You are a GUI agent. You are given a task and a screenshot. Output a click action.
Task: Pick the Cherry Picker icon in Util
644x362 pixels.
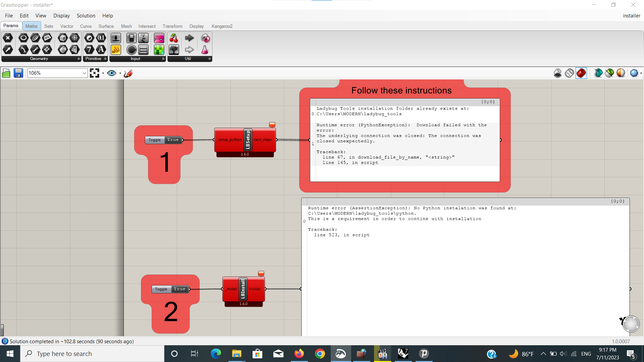click(173, 38)
